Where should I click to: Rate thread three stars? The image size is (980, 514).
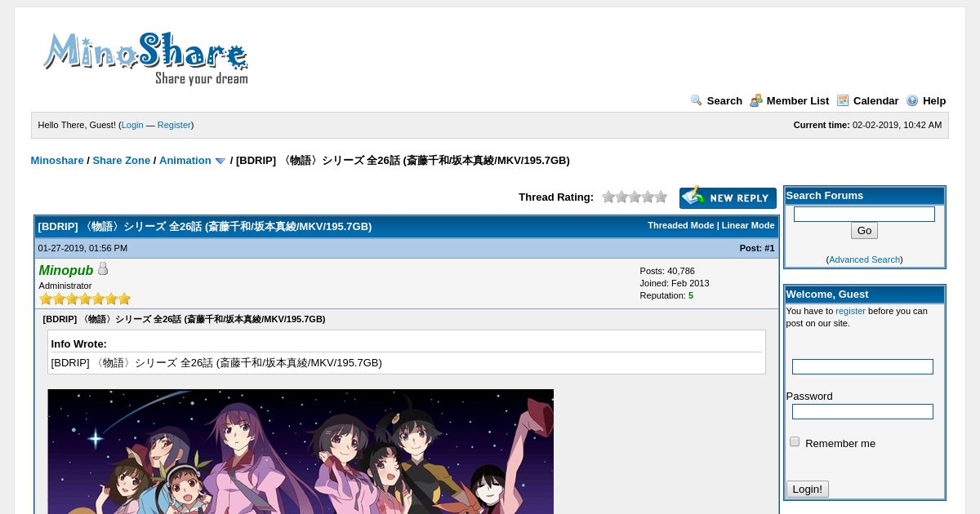click(635, 197)
